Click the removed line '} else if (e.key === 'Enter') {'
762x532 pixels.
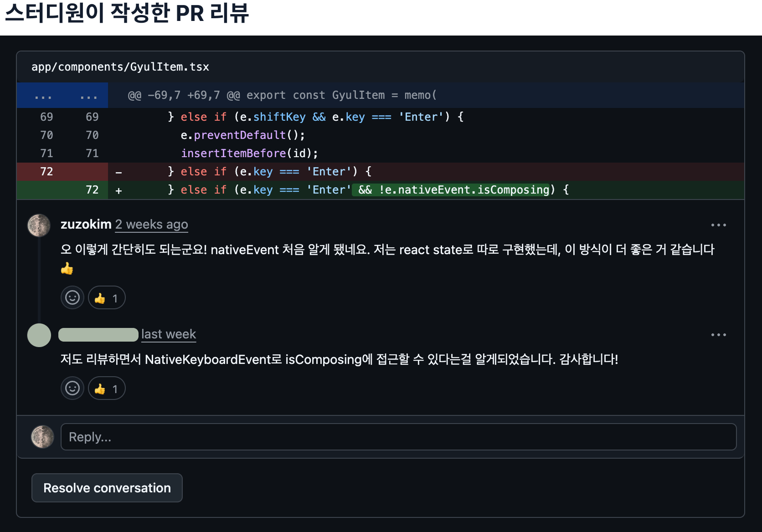[270, 172]
